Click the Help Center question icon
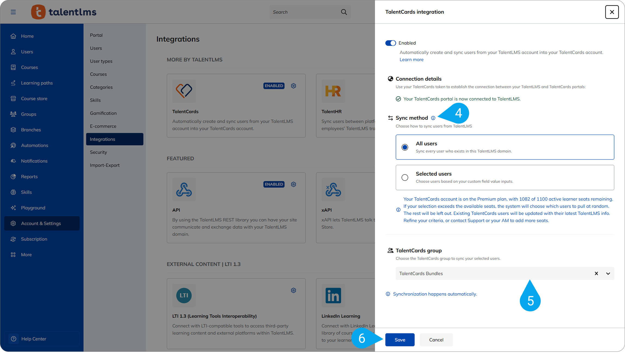This screenshot has width=625, height=364. pos(14,339)
